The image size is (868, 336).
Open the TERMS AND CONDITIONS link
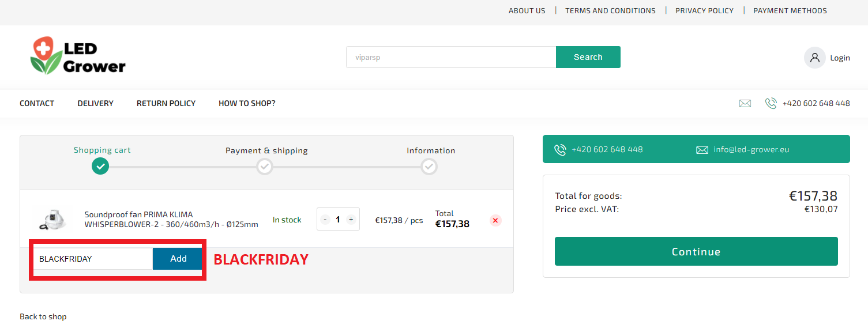click(610, 10)
